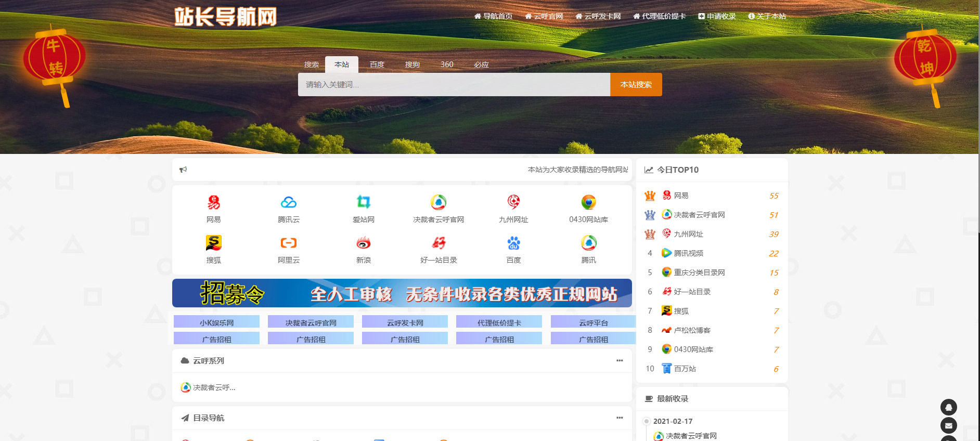Open the 爱站网 icon
Image resolution: width=980 pixels, height=441 pixels.
[363, 202]
